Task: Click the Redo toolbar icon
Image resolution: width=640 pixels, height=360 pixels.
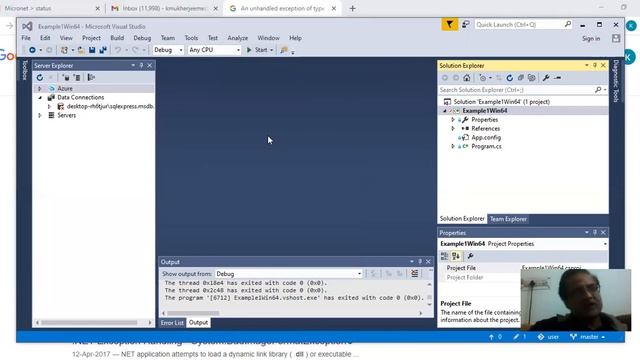Action: coord(135,50)
